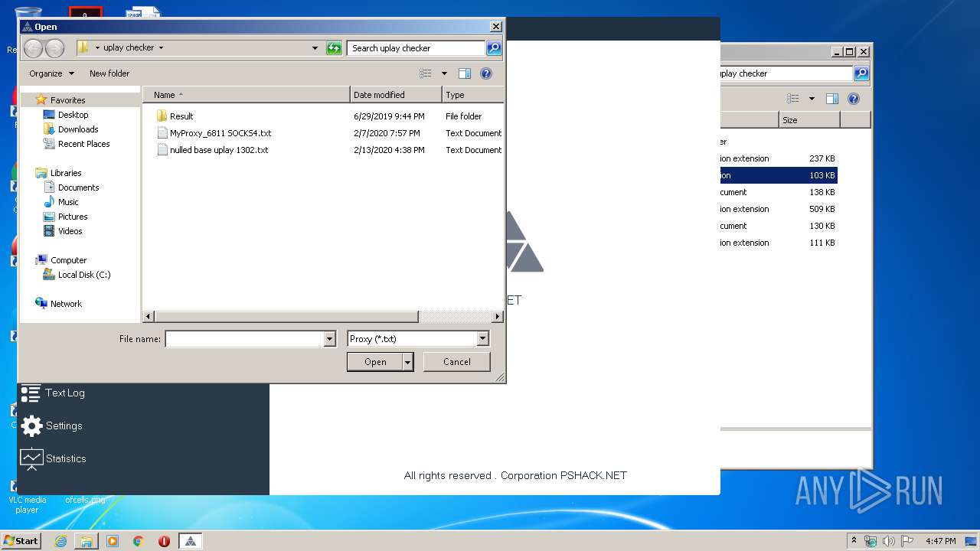Open Google Chrome from the taskbar
Image resolution: width=980 pixels, height=551 pixels.
coord(139,541)
